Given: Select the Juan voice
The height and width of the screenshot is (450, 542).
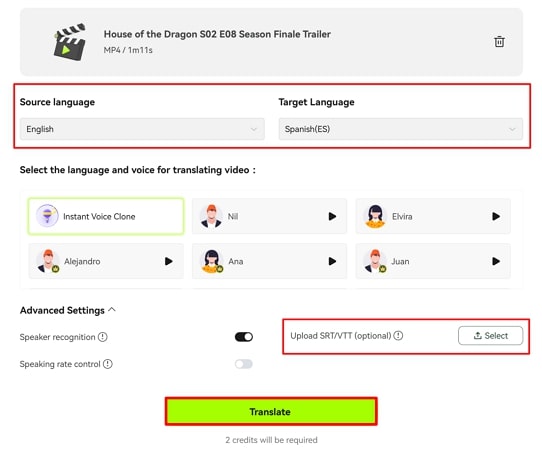Looking at the screenshot, I should click(433, 261).
